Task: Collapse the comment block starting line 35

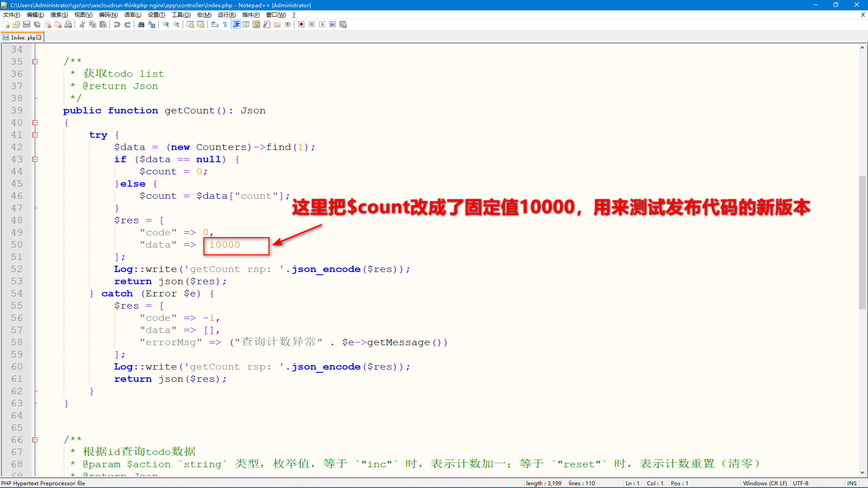Action: coord(35,61)
